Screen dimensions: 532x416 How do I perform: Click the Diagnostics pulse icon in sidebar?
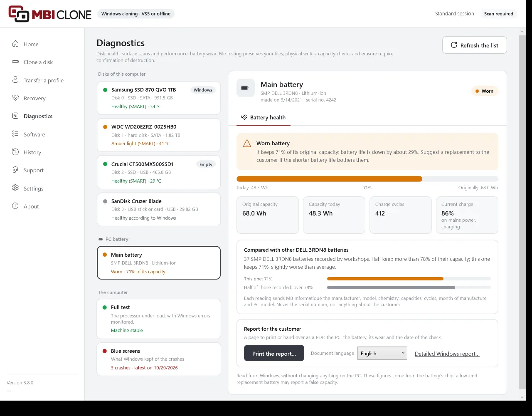coord(15,116)
